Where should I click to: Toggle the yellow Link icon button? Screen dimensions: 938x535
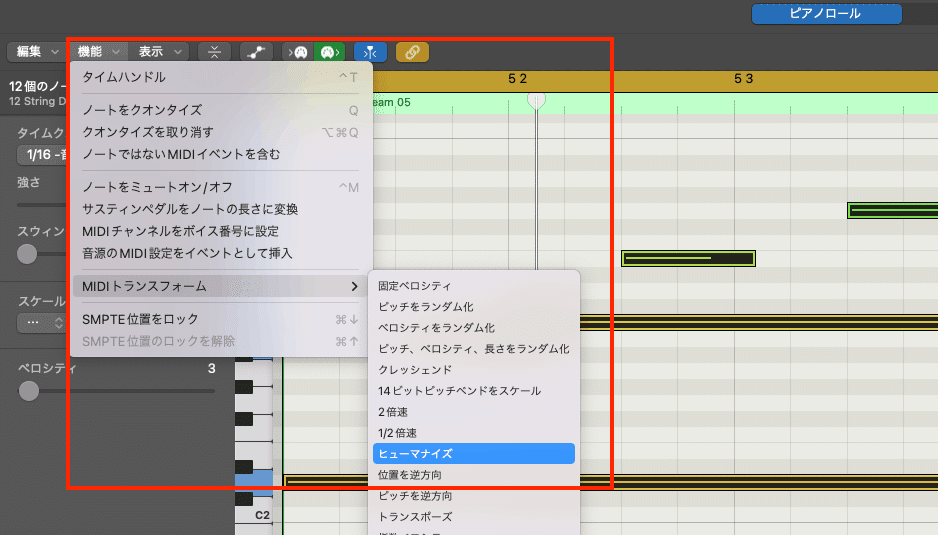(412, 52)
